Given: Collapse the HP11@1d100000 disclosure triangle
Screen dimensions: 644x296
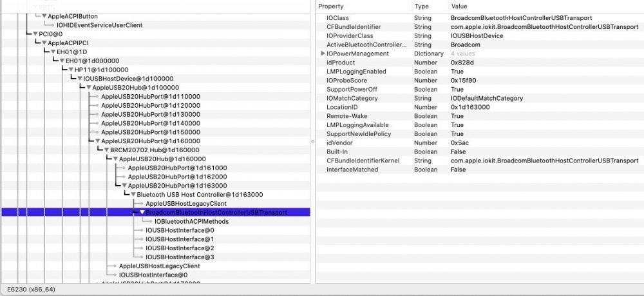Looking at the screenshot, I should [x=70, y=70].
